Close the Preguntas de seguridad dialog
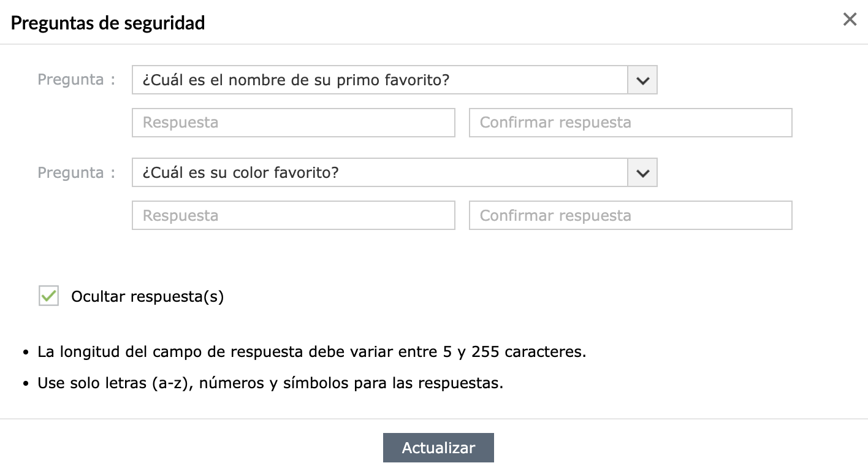868x471 pixels. [850, 20]
